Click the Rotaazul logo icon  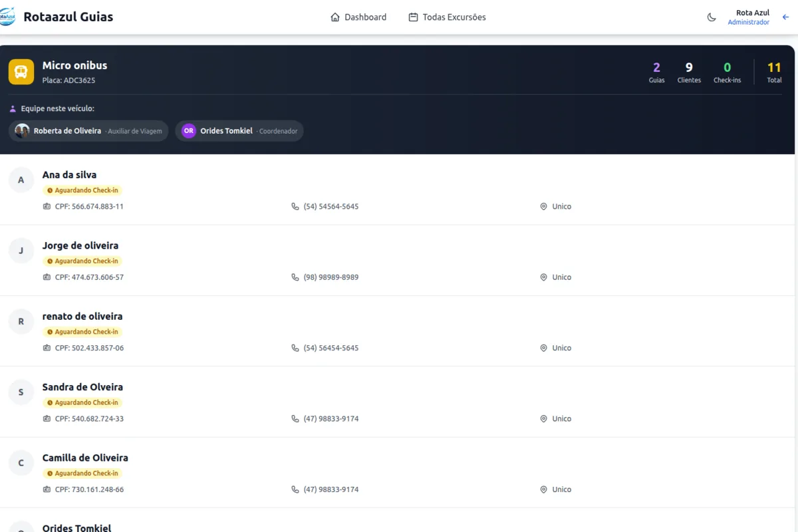7,17
